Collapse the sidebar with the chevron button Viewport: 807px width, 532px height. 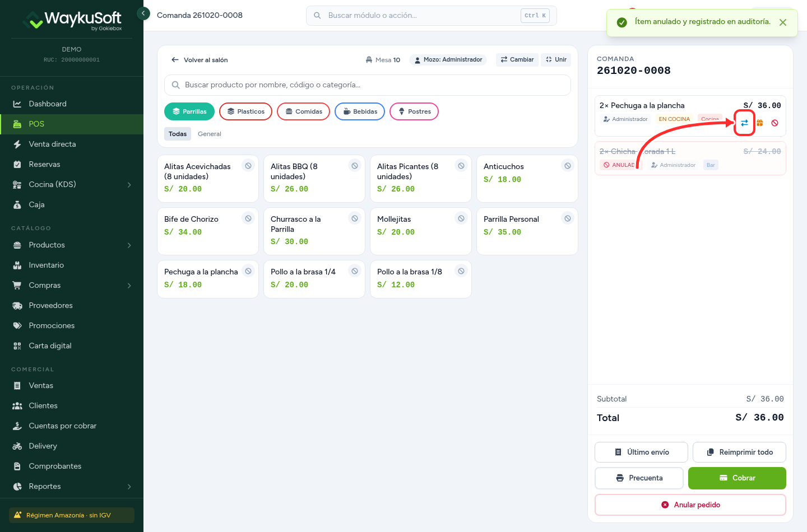tap(143, 13)
